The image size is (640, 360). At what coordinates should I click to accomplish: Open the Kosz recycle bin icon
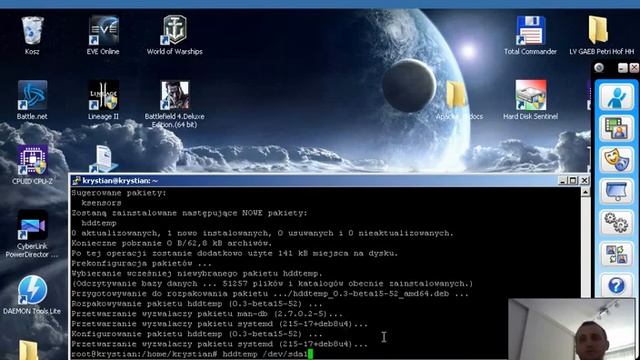32,31
